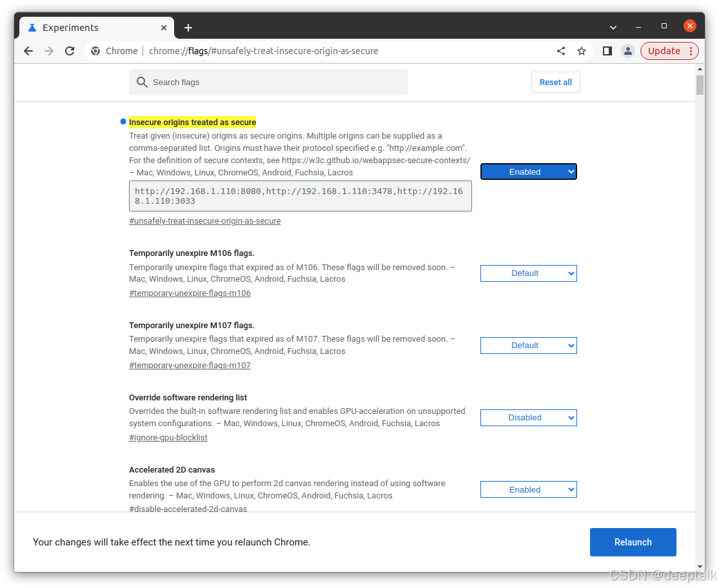719x588 pixels.
Task: Open Chrome menu three-dot icon
Action: click(691, 51)
